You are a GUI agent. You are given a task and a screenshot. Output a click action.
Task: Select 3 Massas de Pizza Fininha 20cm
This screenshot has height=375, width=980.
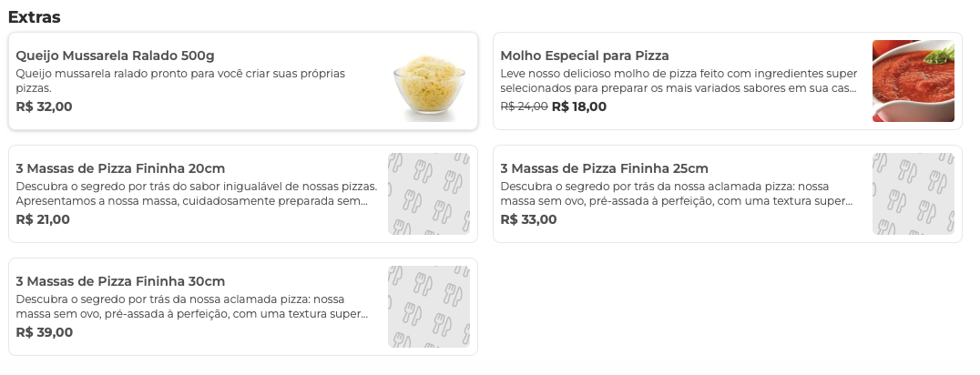120,168
